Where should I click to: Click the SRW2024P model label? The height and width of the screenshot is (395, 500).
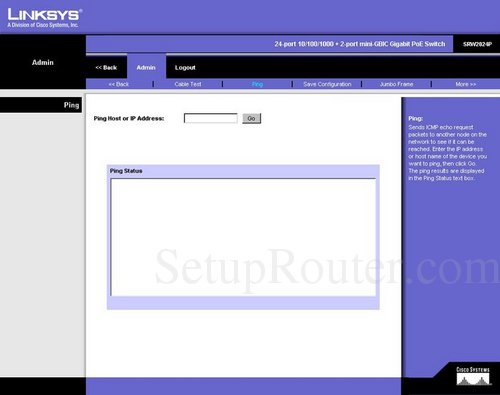point(477,44)
